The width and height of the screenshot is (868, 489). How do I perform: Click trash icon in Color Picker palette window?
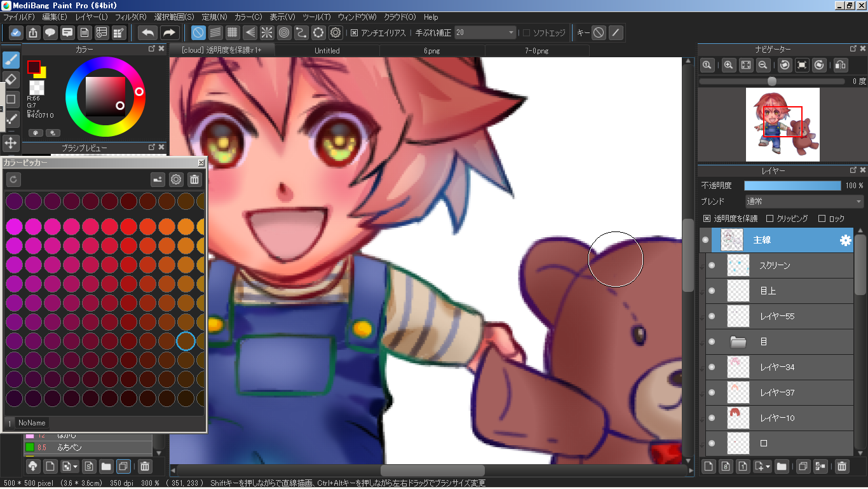point(194,180)
